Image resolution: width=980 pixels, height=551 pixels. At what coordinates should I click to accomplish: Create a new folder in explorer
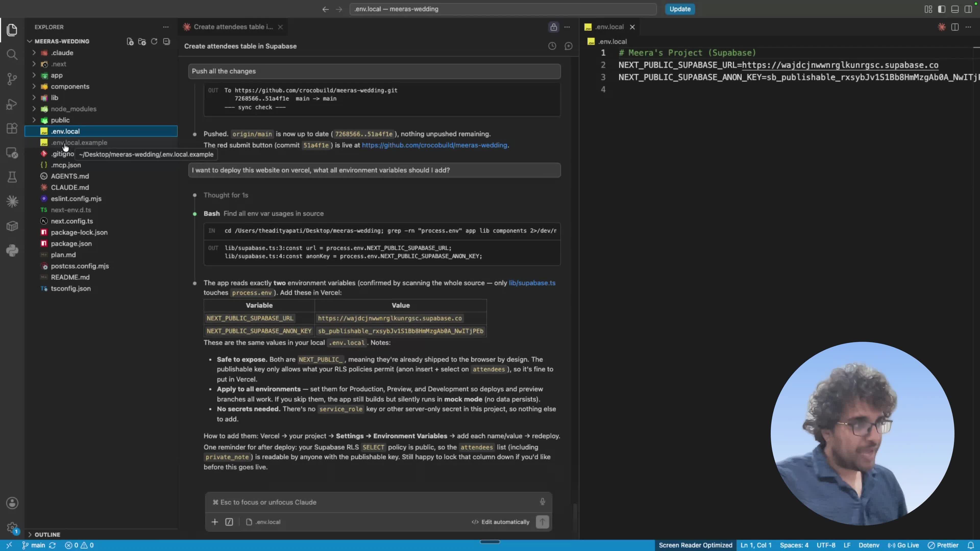[142, 41]
